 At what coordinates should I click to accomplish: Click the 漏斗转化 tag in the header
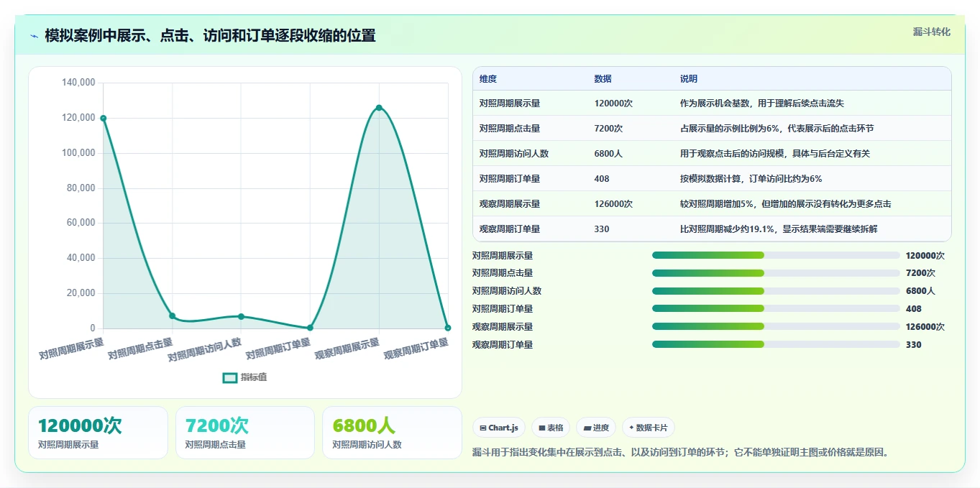click(931, 32)
